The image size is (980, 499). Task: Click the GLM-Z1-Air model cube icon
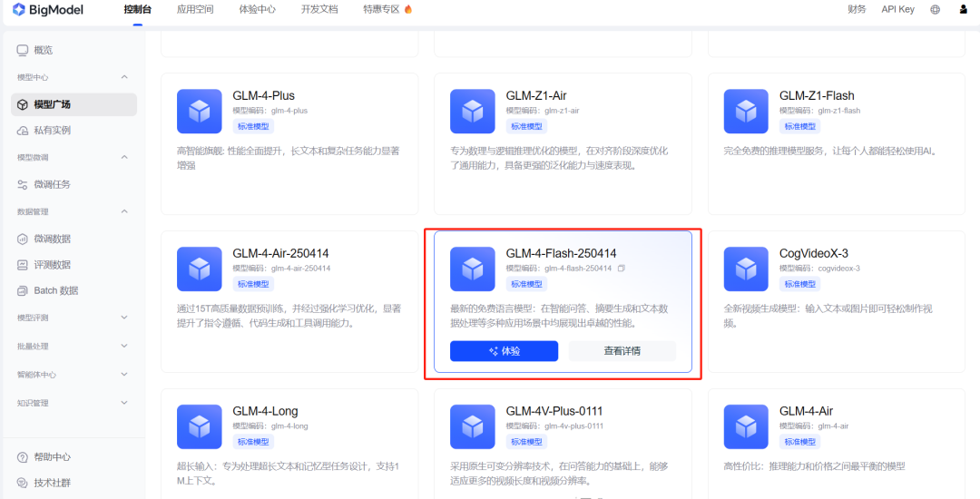473,112
